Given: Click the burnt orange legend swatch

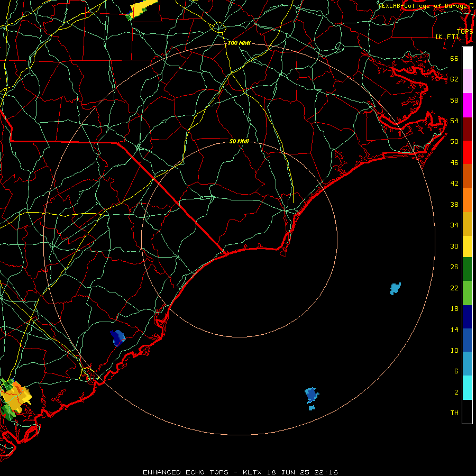Looking at the screenshot, I should coord(467,176).
